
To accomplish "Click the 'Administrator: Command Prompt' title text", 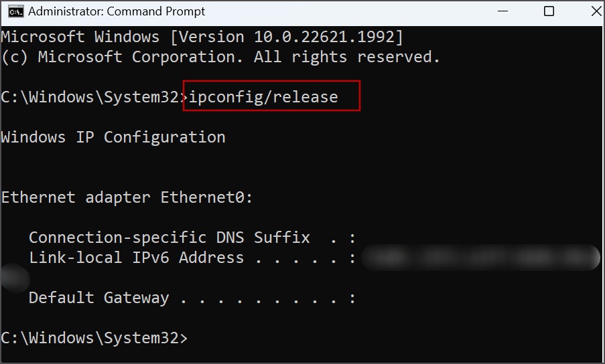I will 117,11.
